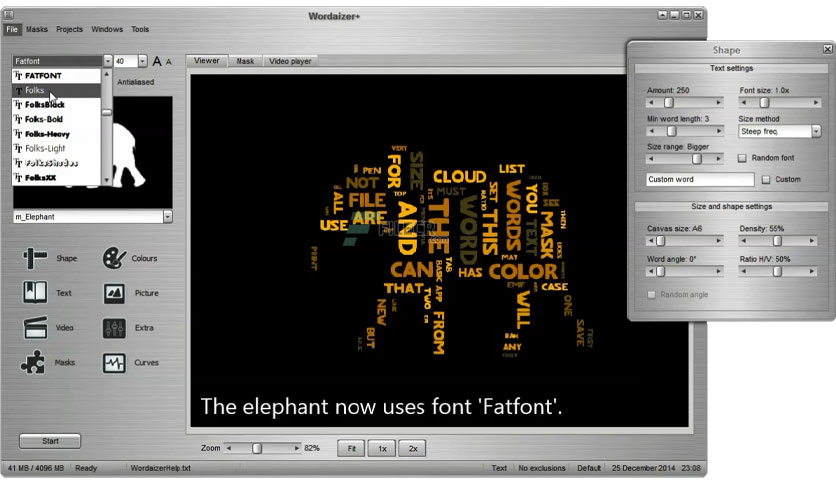Screen dimensions: 836x484
Task: Open the Picture icon
Action: pos(114,293)
